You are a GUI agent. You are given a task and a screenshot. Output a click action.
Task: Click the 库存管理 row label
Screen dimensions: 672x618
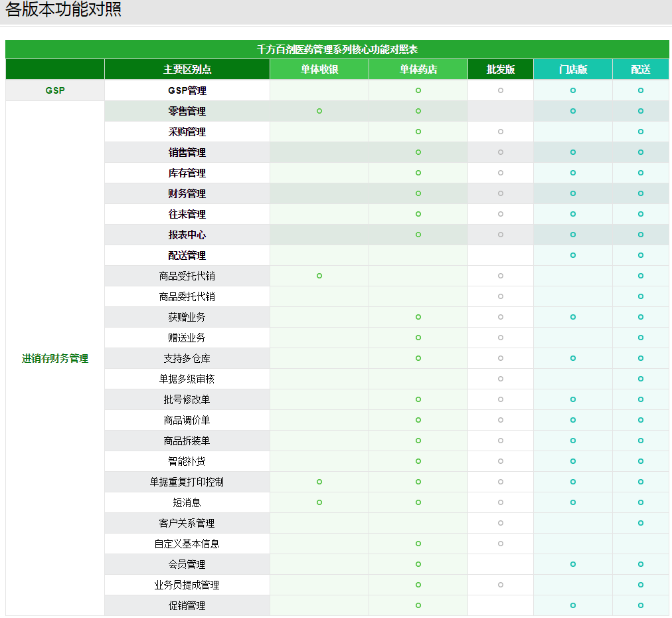(x=187, y=173)
